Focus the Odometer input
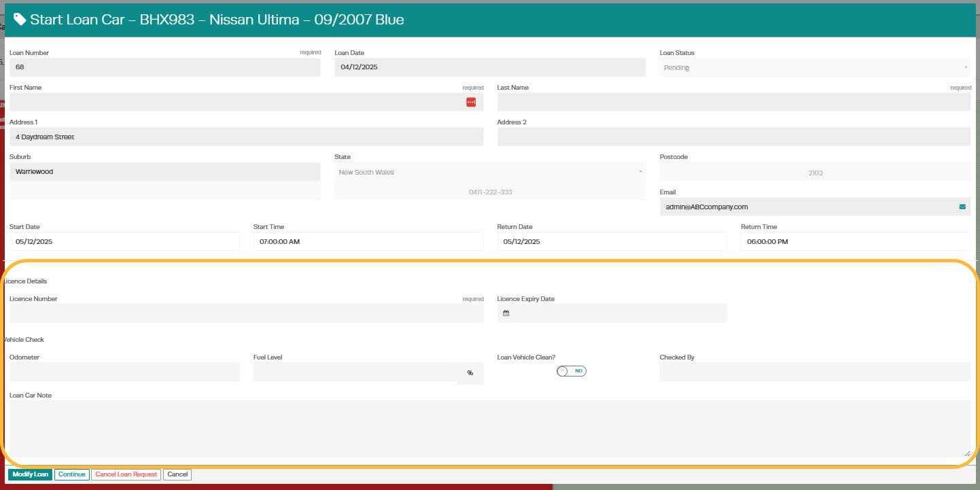The width and height of the screenshot is (980, 490). point(124,372)
